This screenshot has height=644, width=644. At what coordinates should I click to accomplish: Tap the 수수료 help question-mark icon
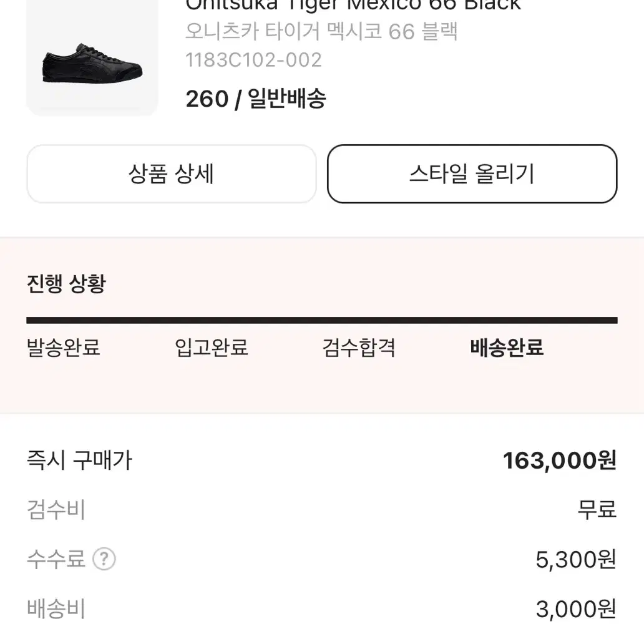(x=104, y=559)
